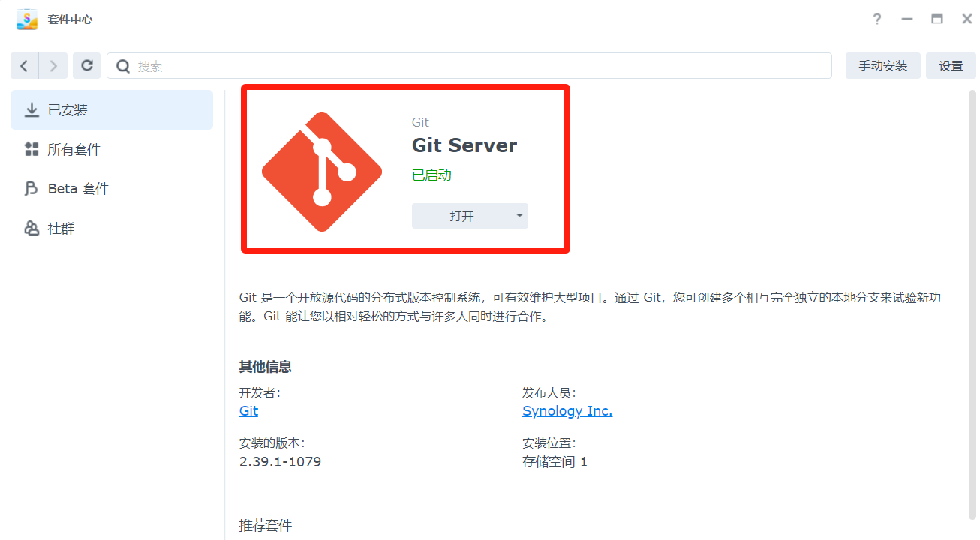The height and width of the screenshot is (540, 980).
Task: Select 已安装 in the sidebar
Action: (x=112, y=110)
